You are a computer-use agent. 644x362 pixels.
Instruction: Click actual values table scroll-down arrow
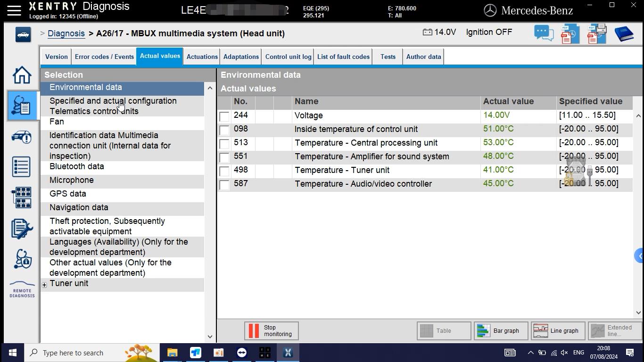[638, 312]
